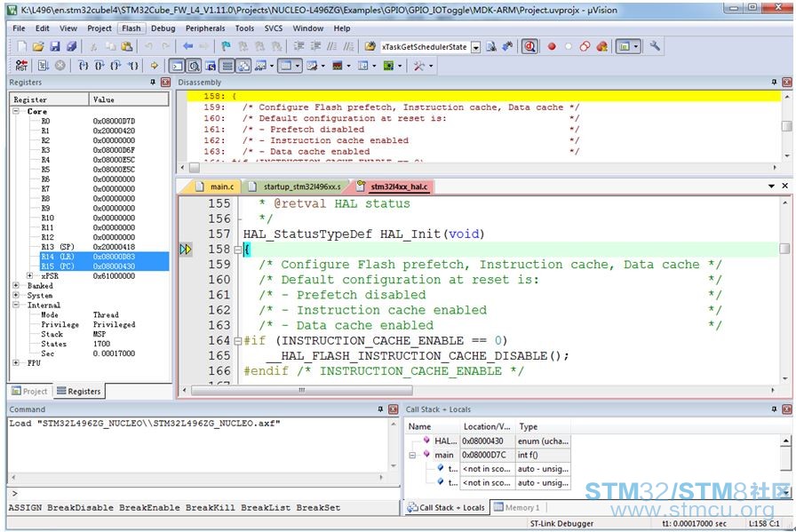796x532 pixels.
Task: Click the Help menu
Action: (x=342, y=28)
